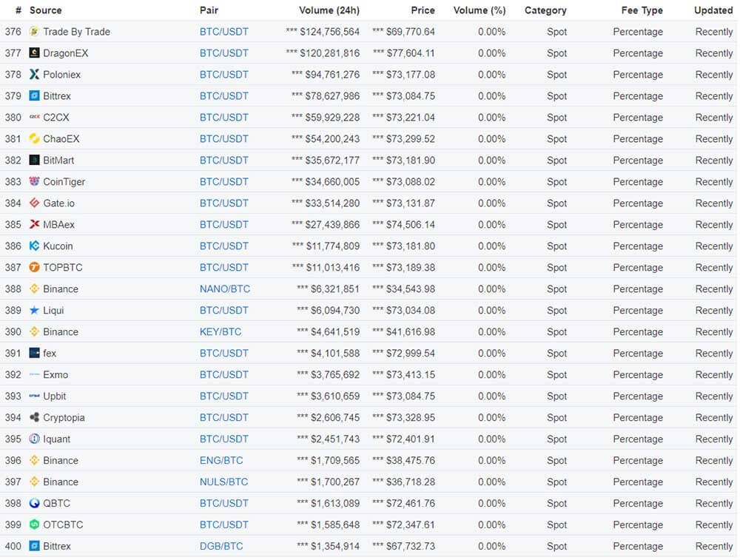Click the Binance icon in row 396
Image resolution: width=740 pixels, height=560 pixels.
point(34,460)
